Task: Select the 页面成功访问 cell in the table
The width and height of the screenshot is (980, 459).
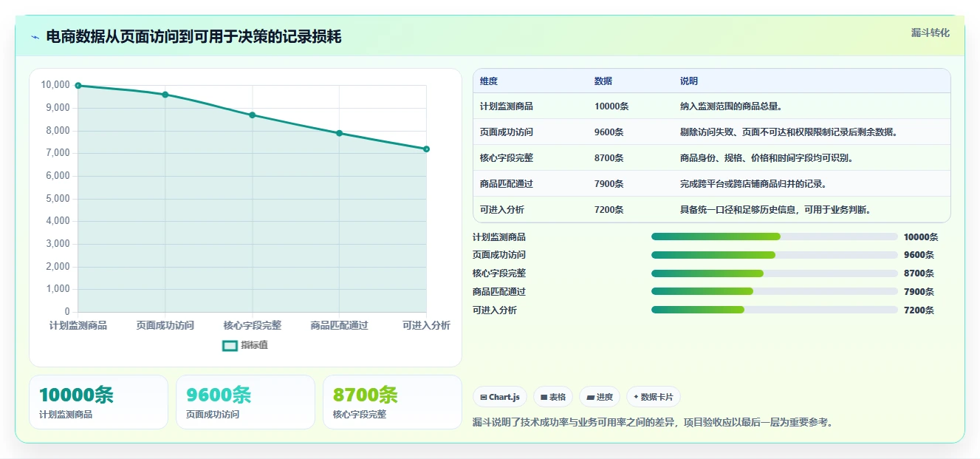Action: [x=507, y=132]
